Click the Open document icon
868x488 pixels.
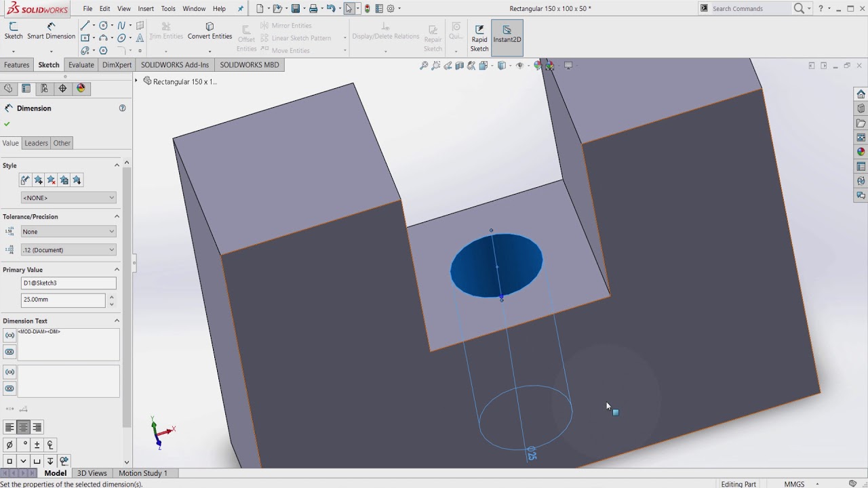277,9
